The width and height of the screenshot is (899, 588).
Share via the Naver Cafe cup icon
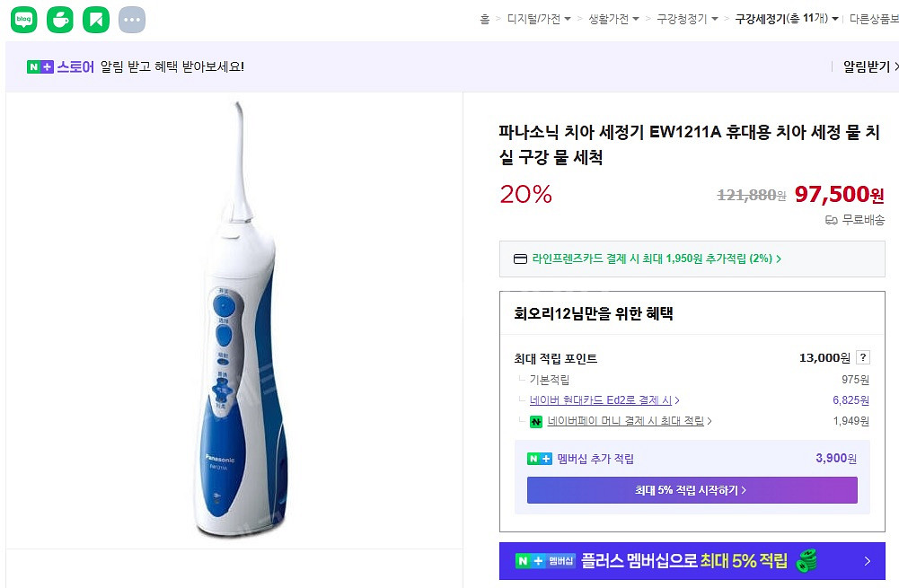(60, 20)
